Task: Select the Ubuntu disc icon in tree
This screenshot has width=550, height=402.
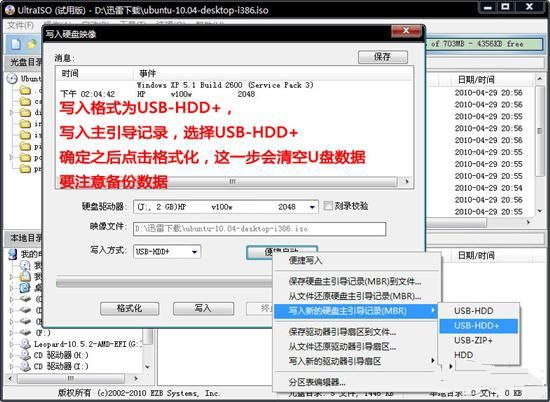Action: (x=12, y=79)
